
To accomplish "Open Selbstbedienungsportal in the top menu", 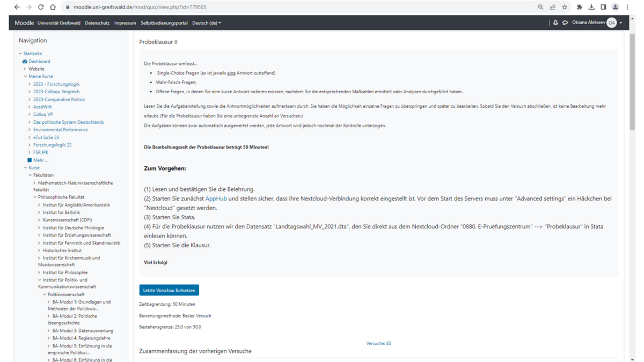I will click(x=164, y=23).
